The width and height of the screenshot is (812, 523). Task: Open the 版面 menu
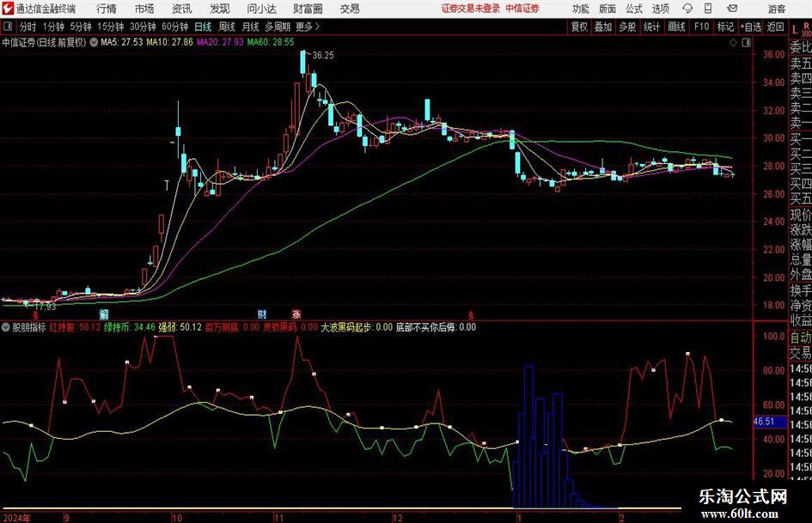coord(607,9)
